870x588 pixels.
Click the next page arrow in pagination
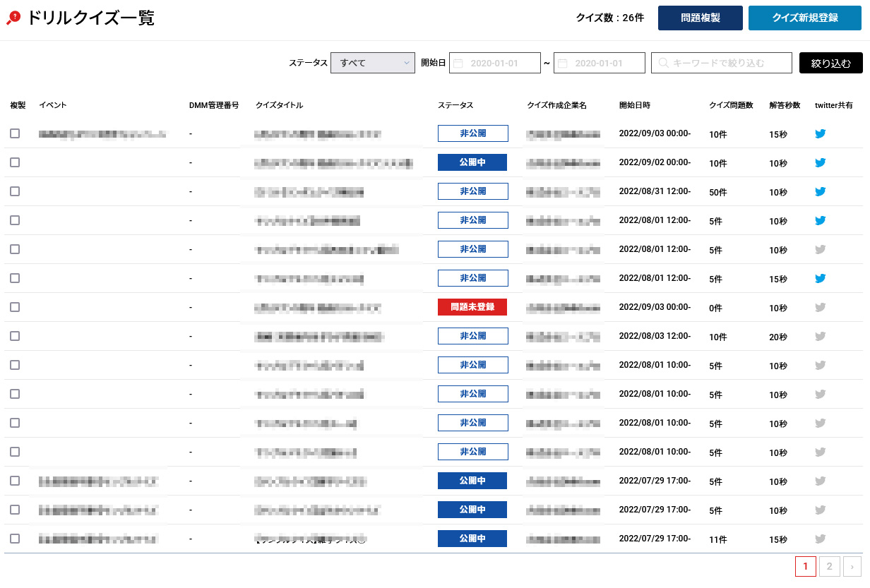tap(852, 566)
